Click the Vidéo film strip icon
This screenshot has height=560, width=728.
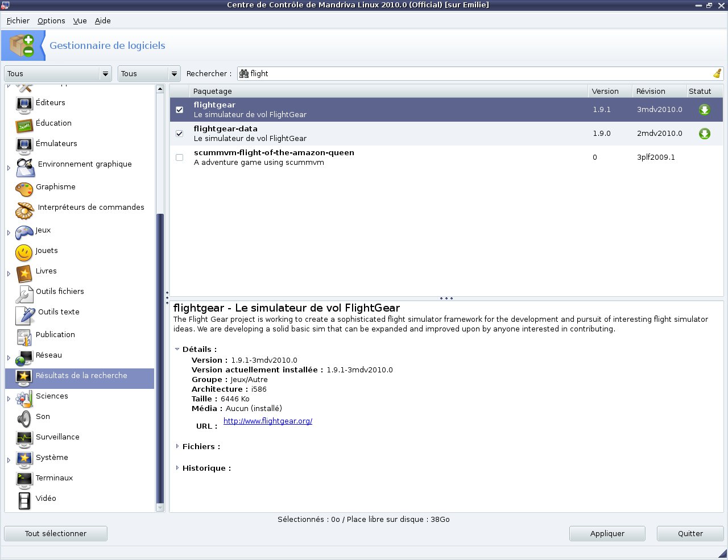pyautogui.click(x=24, y=501)
